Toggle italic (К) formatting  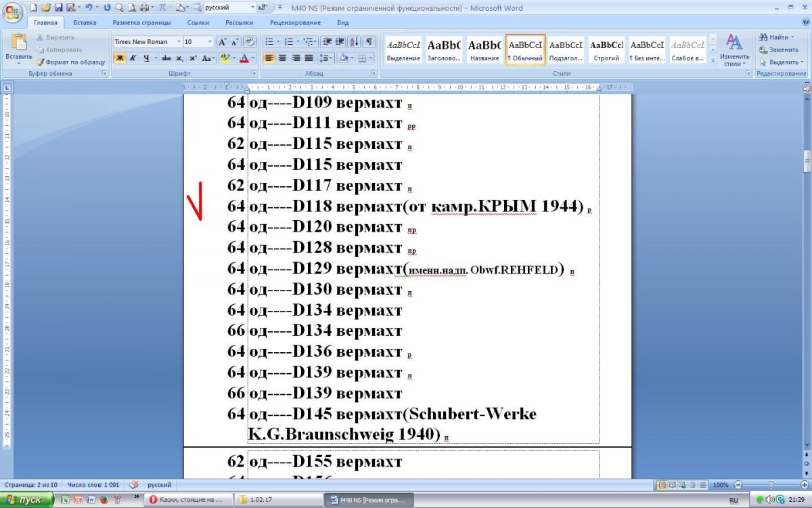point(133,58)
